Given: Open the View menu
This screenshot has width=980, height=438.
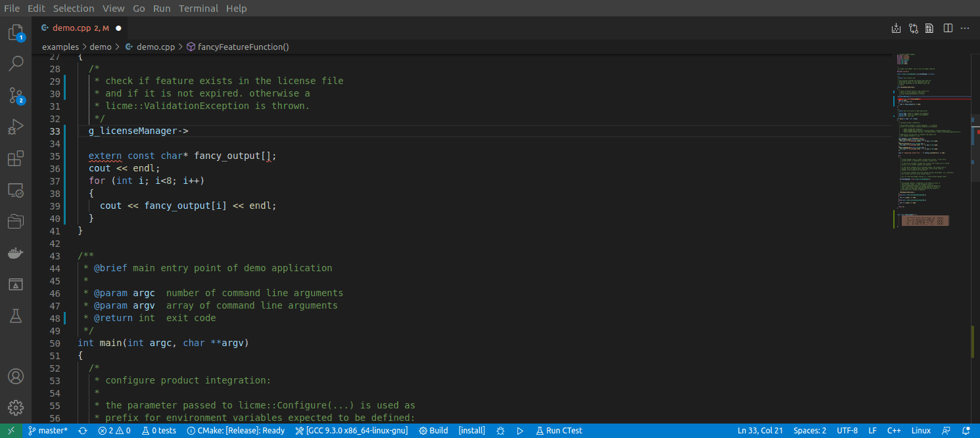Looking at the screenshot, I should [x=114, y=9].
